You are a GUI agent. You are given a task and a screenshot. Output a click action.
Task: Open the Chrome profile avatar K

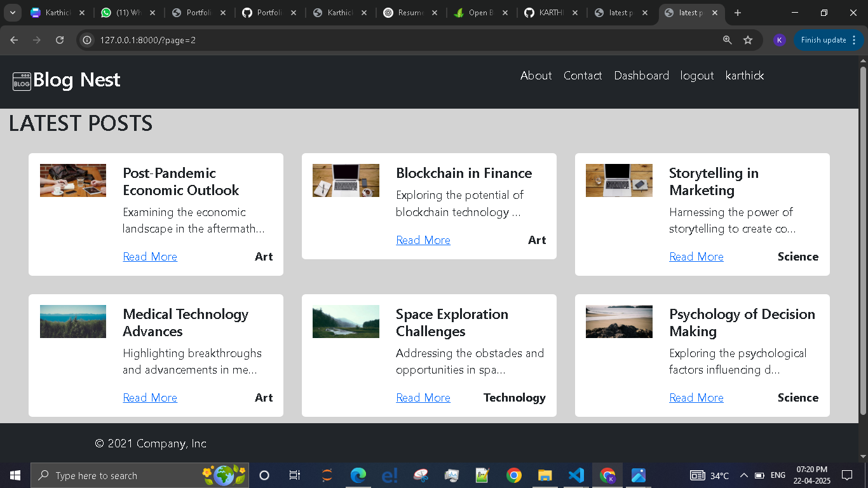(779, 40)
